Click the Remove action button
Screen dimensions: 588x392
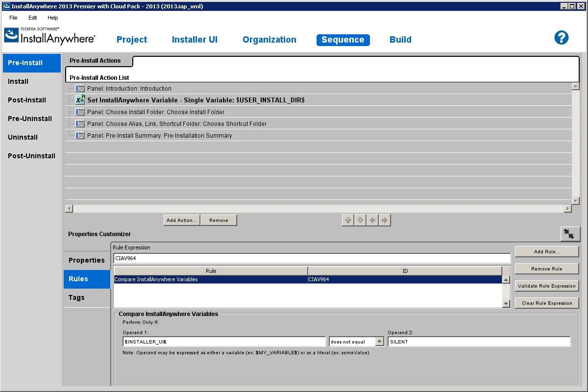[219, 220]
